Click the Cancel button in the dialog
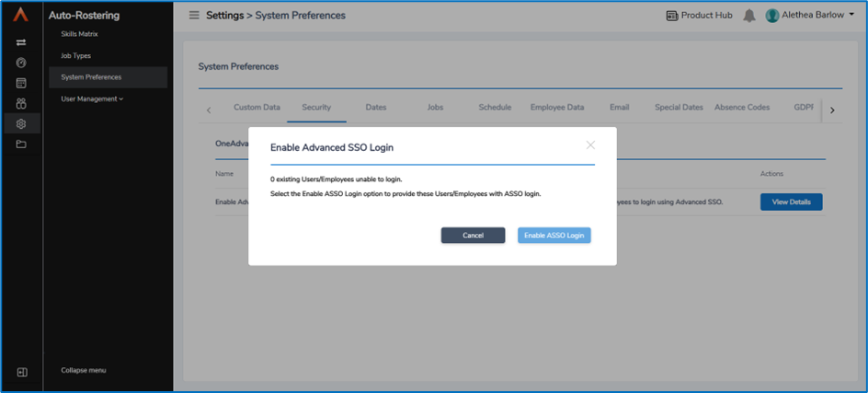Screen dimensions: 868x393 click(x=473, y=235)
